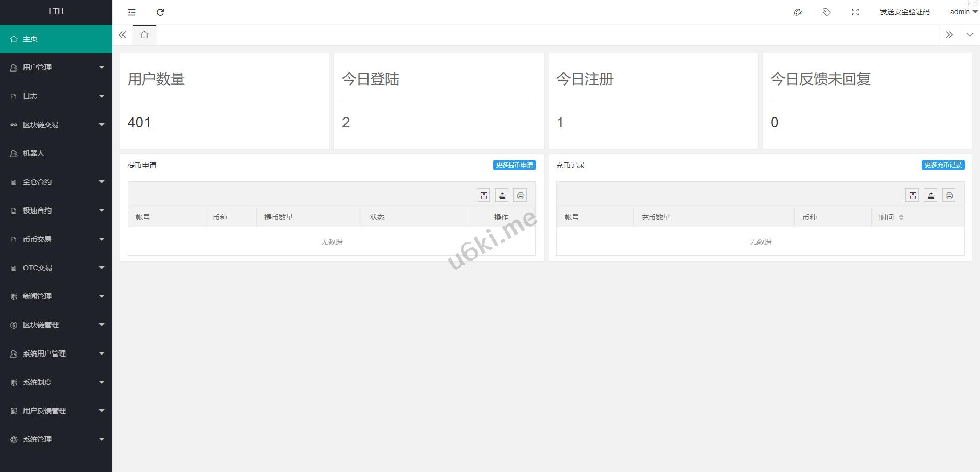Open the admin account dropdown
The height and width of the screenshot is (472, 980).
click(963, 12)
